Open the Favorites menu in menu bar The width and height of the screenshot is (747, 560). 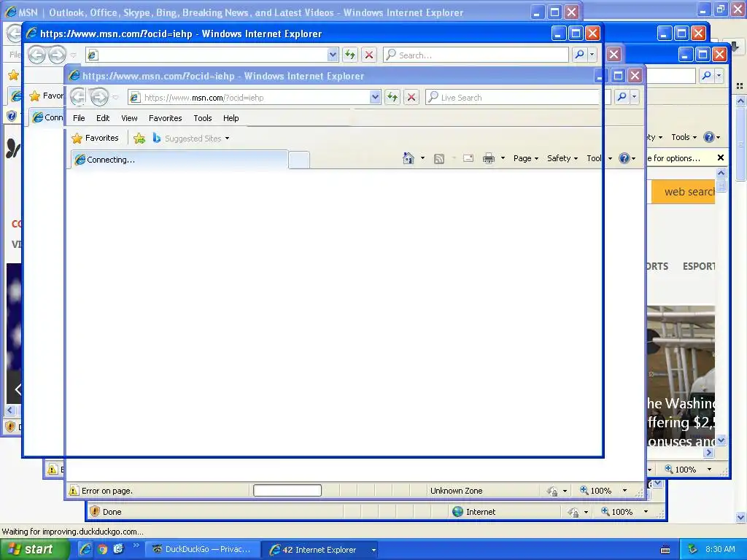(x=166, y=118)
